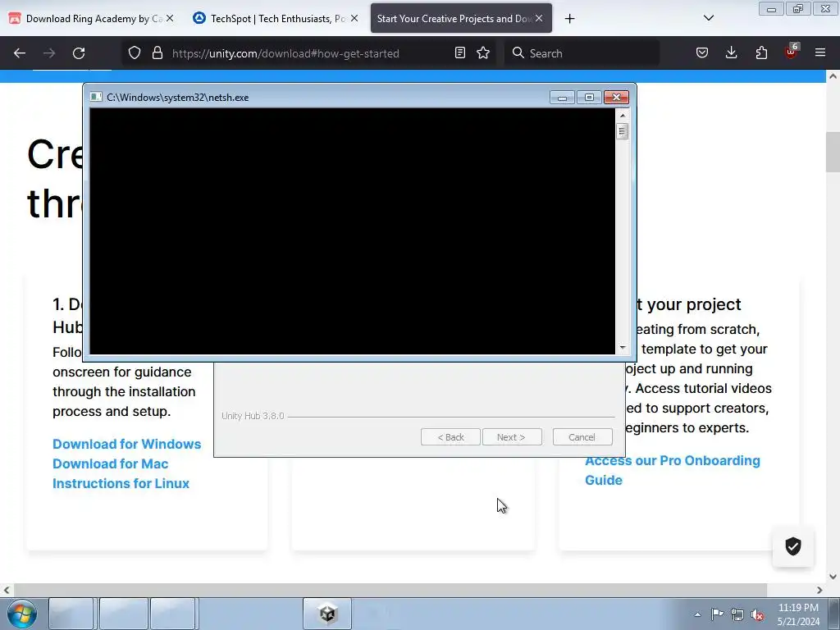Close the TechSpot tab
Viewport: 840px width, 630px height.
354,18
